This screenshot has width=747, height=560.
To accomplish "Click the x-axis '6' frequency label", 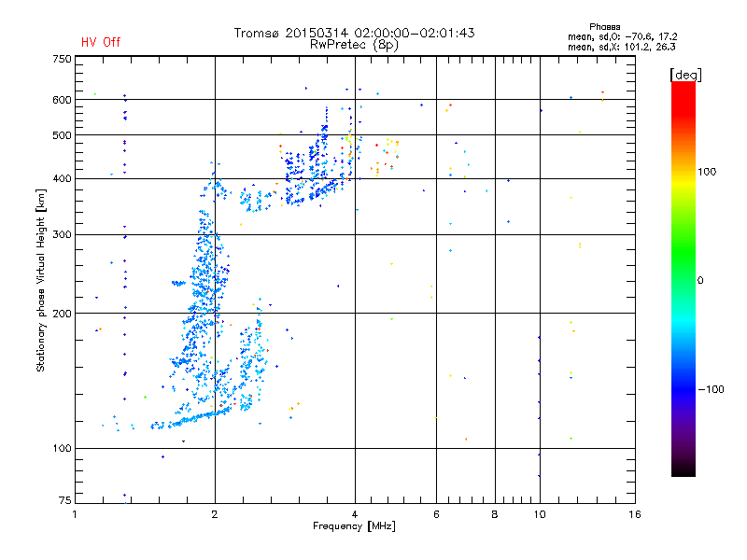I will point(436,514).
